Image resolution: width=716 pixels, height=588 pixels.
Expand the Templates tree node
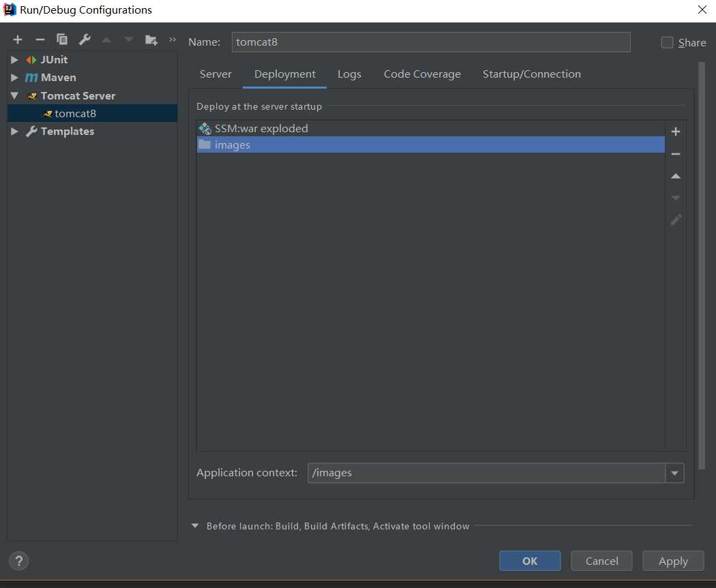tap(14, 131)
